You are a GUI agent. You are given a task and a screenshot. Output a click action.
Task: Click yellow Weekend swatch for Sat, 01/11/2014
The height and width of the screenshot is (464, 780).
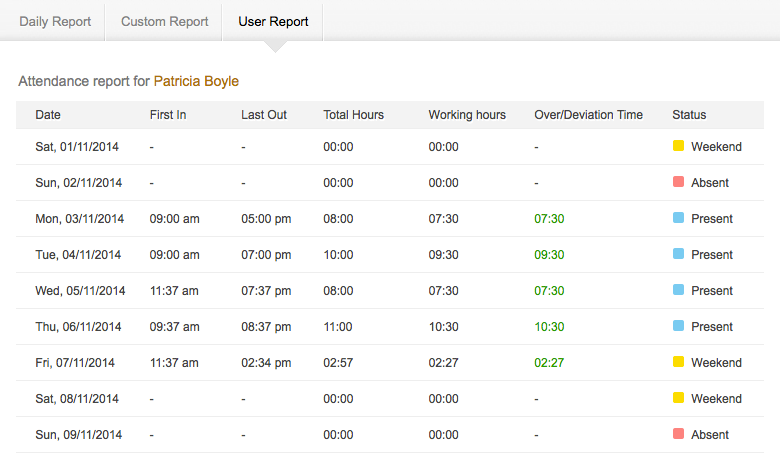pyautogui.click(x=679, y=146)
